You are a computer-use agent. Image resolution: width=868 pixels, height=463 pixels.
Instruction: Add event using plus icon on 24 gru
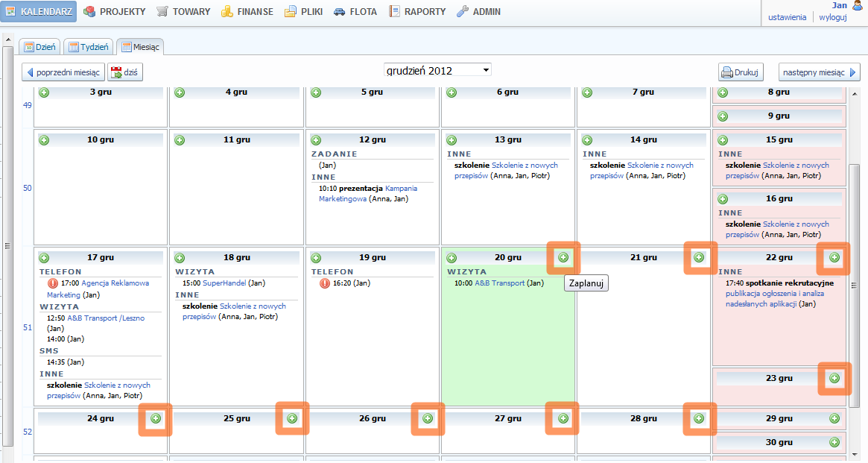(156, 419)
